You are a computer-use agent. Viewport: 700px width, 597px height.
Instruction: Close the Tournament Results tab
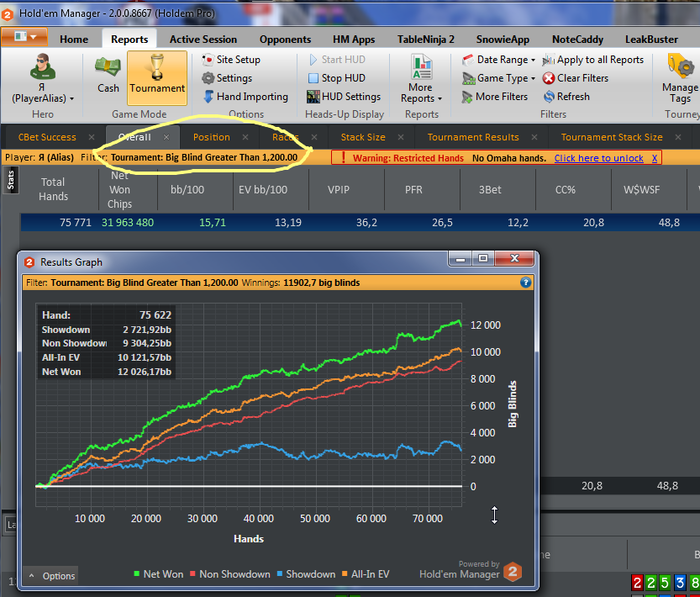point(534,137)
